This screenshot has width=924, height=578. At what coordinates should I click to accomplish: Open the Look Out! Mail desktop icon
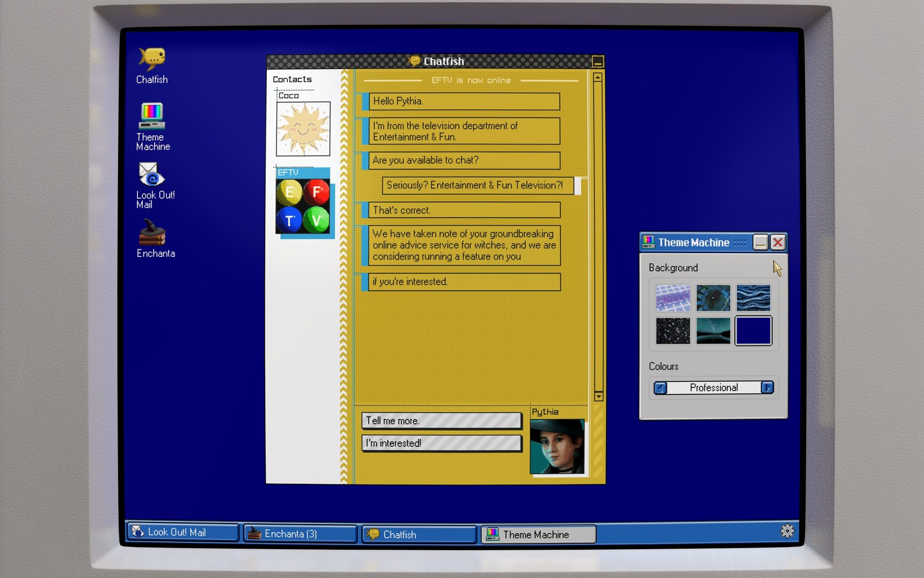[x=155, y=185]
